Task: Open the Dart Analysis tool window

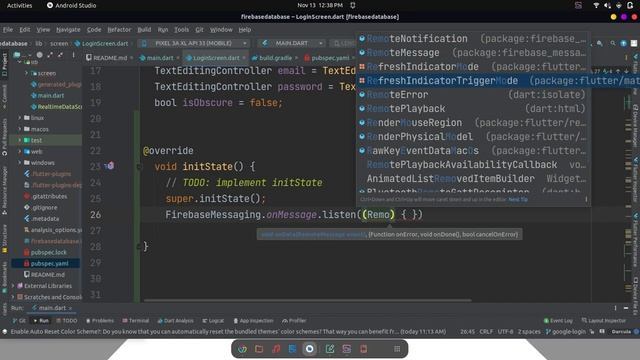Action: 176,321
